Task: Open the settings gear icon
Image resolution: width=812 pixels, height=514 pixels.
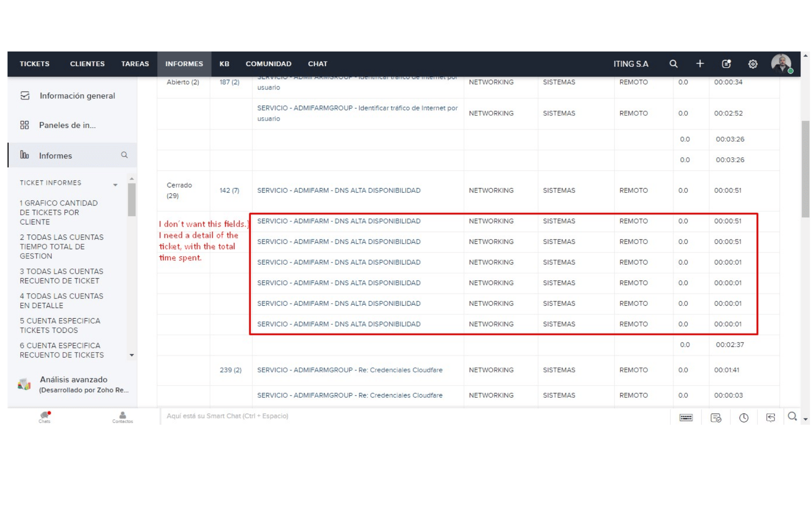Action: (x=752, y=64)
